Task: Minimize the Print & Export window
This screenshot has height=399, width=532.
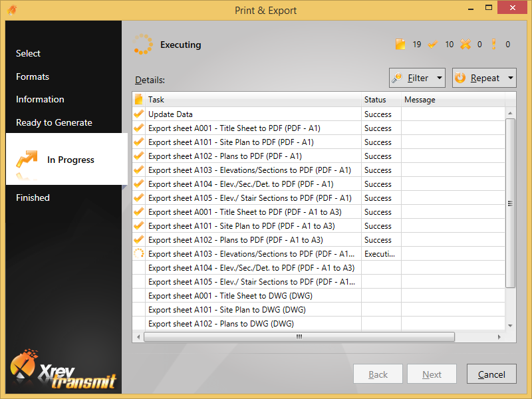Action: point(471,9)
